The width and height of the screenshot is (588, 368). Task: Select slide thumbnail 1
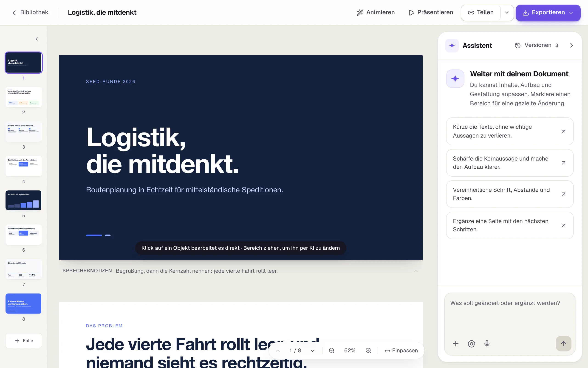click(24, 63)
